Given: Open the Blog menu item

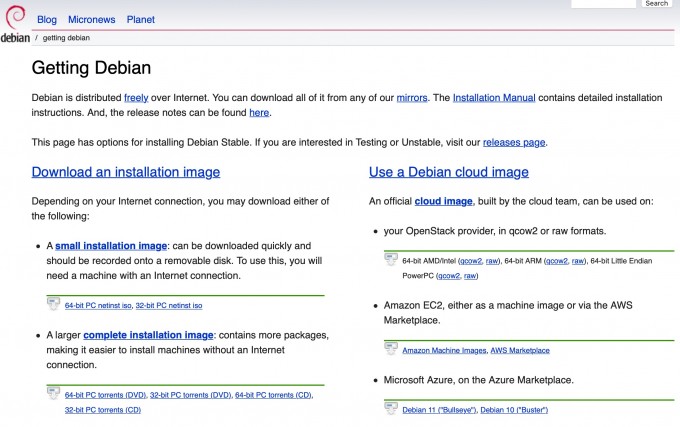Looking at the screenshot, I should tap(47, 19).
